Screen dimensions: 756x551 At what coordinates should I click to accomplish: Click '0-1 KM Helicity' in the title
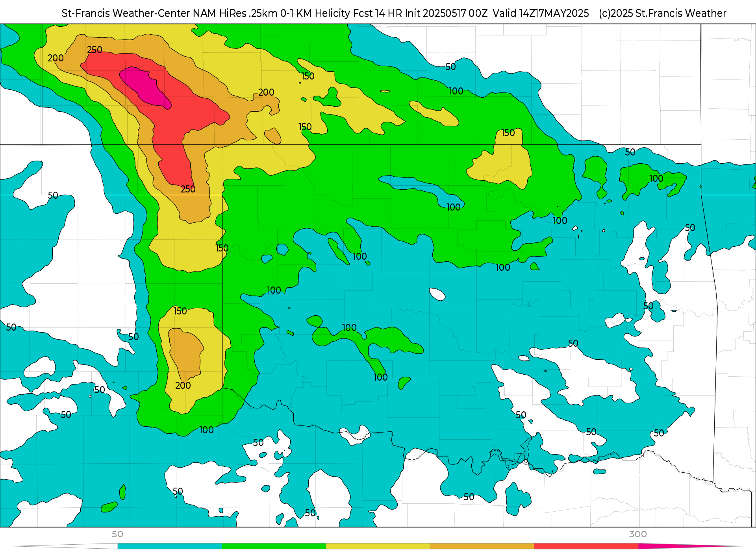pos(315,13)
